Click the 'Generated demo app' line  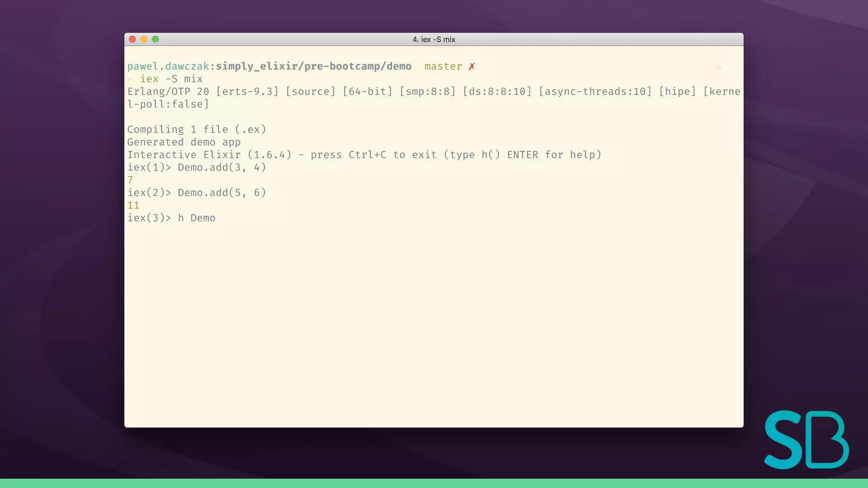(x=184, y=142)
